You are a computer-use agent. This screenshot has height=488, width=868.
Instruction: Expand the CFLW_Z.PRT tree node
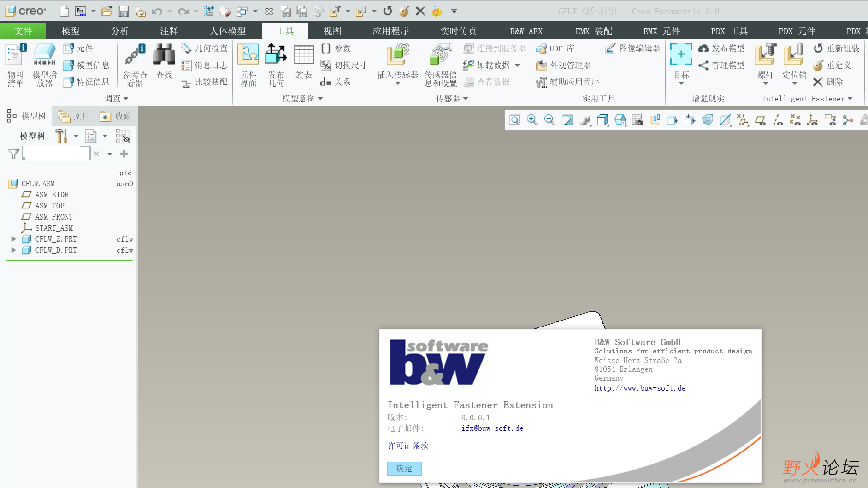pyautogui.click(x=13, y=239)
